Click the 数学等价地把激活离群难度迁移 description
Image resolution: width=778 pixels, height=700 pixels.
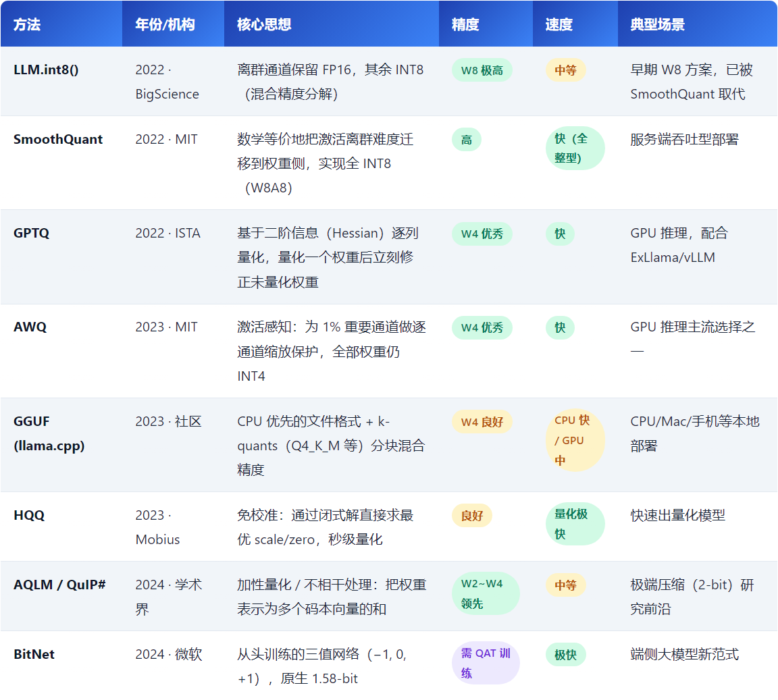(x=326, y=164)
